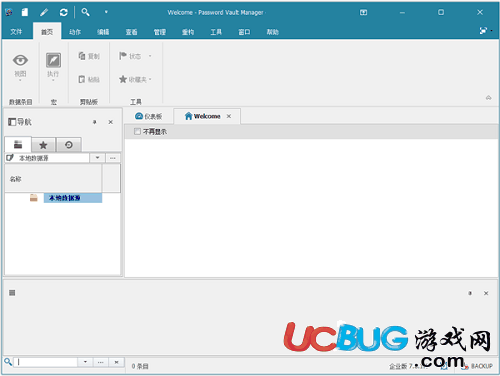
Task: Collapse the ribbon with the corner arrow
Action: [x=488, y=98]
